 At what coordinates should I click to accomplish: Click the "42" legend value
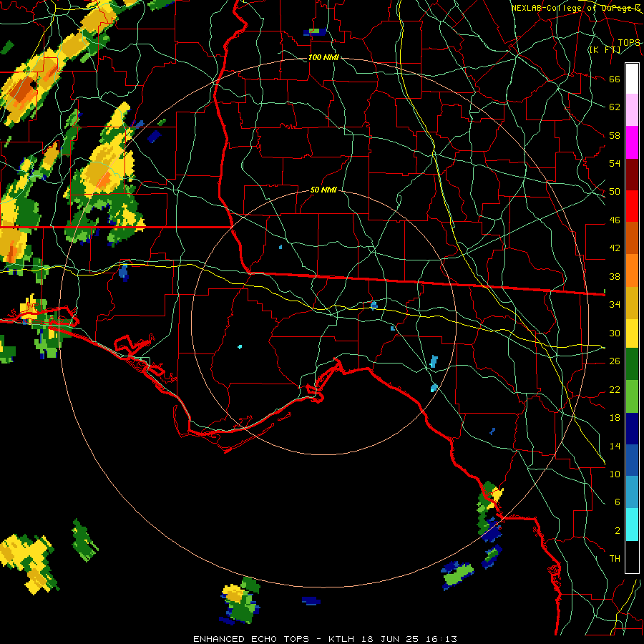615,248
